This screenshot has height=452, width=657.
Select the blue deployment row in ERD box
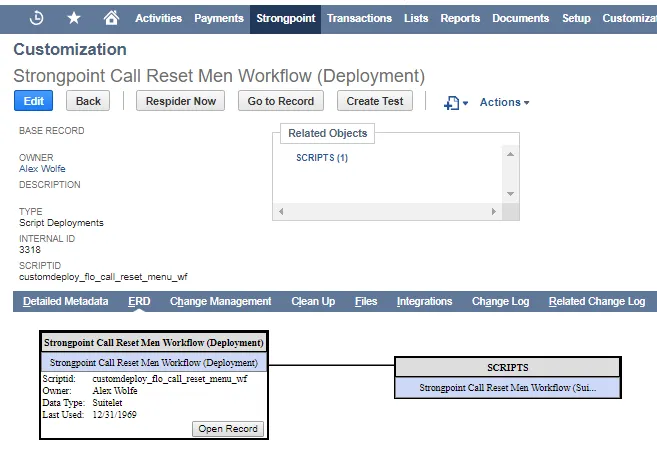pos(154,363)
